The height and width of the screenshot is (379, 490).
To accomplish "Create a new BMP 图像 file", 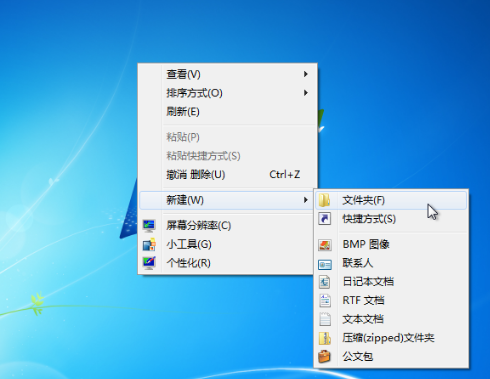I will click(x=391, y=244).
